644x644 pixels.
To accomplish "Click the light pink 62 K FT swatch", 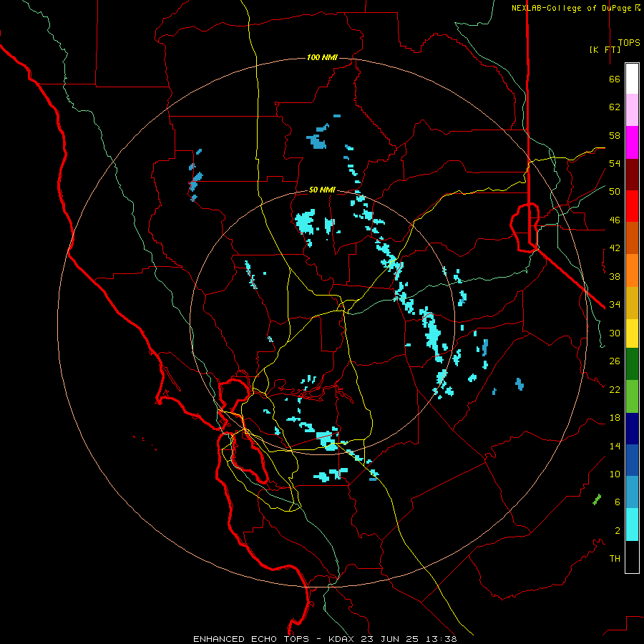I will (632, 110).
